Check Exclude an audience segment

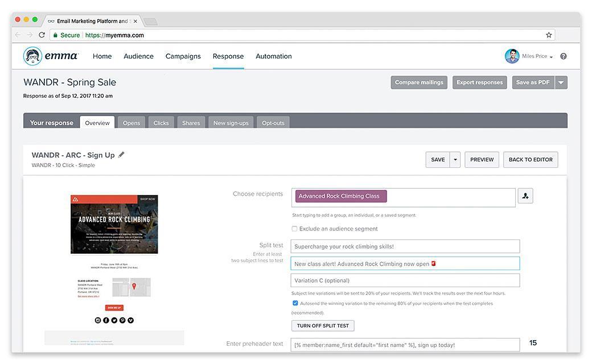[294, 229]
